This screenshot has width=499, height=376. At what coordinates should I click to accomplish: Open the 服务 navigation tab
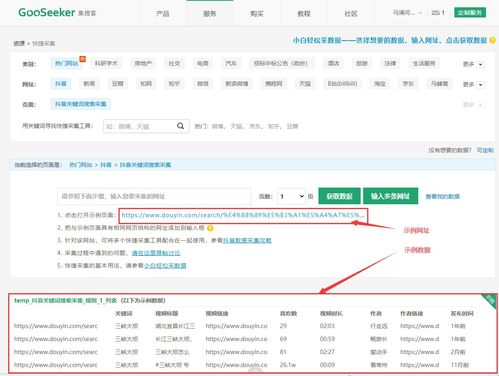(210, 14)
